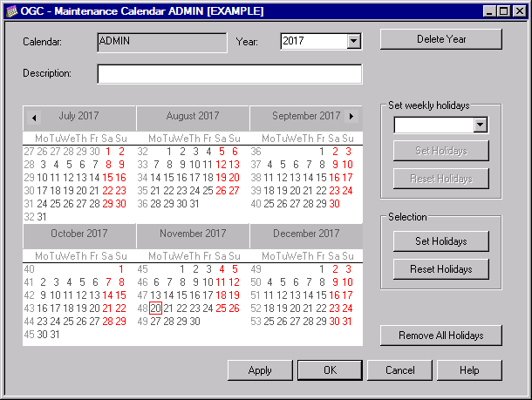
Task: Select August 6 in the calendar
Action: (235, 152)
